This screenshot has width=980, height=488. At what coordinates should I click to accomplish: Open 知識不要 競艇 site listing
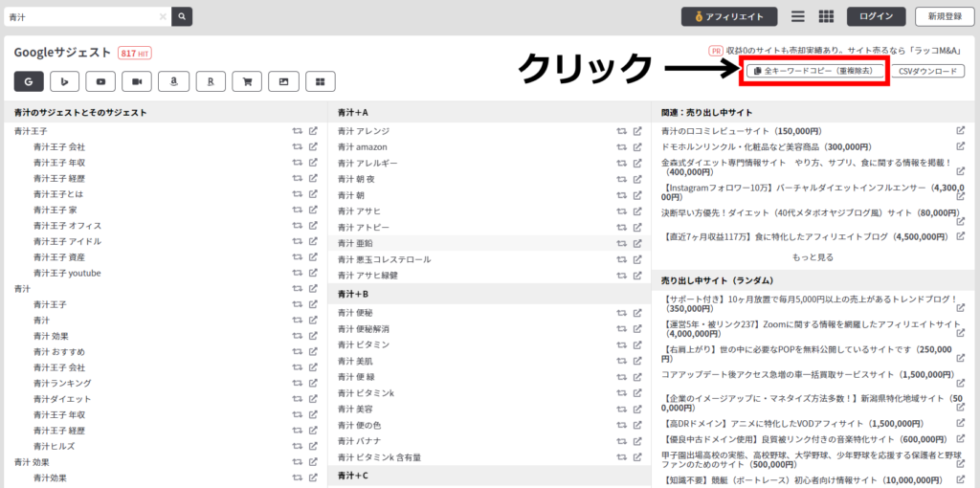click(801, 480)
